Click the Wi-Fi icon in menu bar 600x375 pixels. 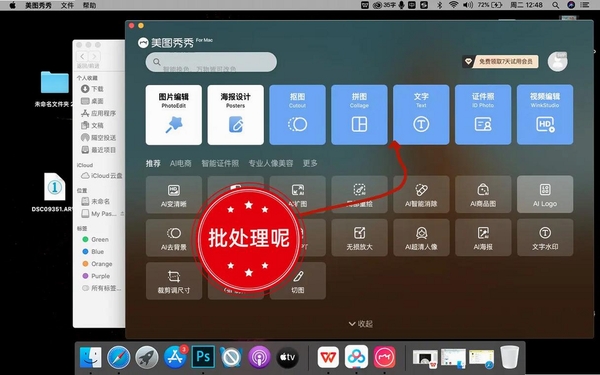point(454,5)
